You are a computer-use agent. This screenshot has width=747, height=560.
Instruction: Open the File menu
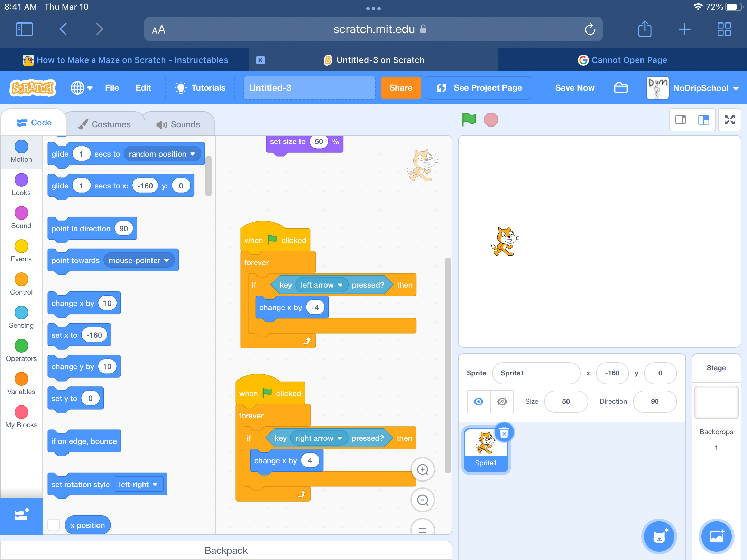[112, 88]
